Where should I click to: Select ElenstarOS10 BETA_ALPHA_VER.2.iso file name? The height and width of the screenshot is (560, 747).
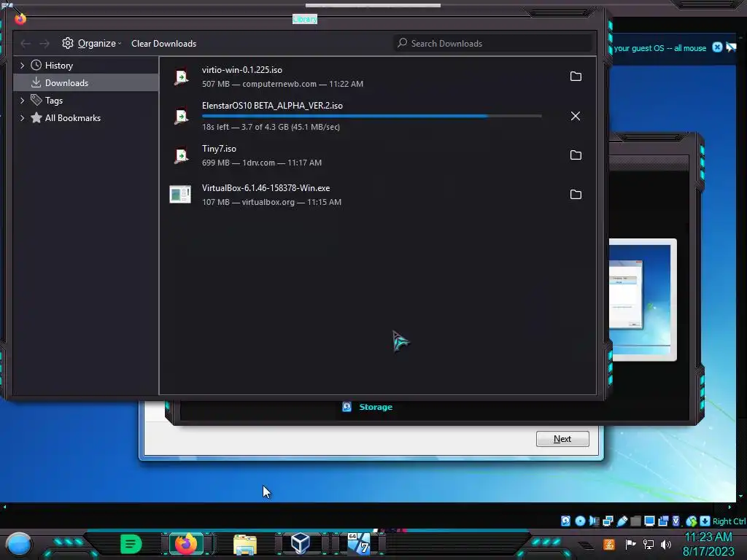click(x=272, y=106)
